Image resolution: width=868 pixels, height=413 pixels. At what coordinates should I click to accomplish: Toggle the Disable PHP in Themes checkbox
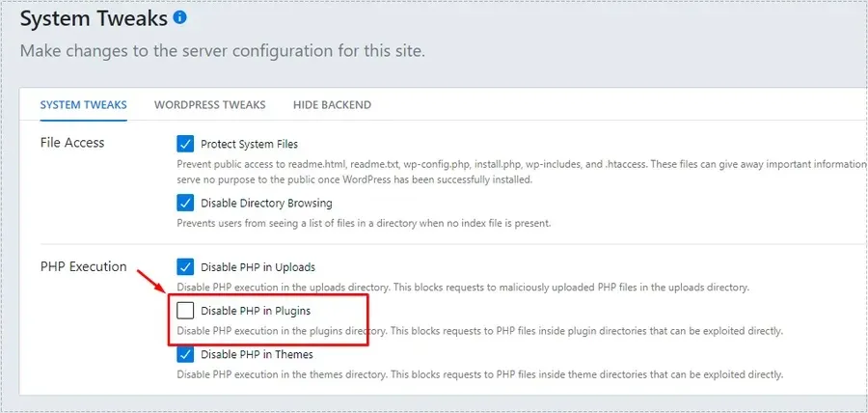186,354
